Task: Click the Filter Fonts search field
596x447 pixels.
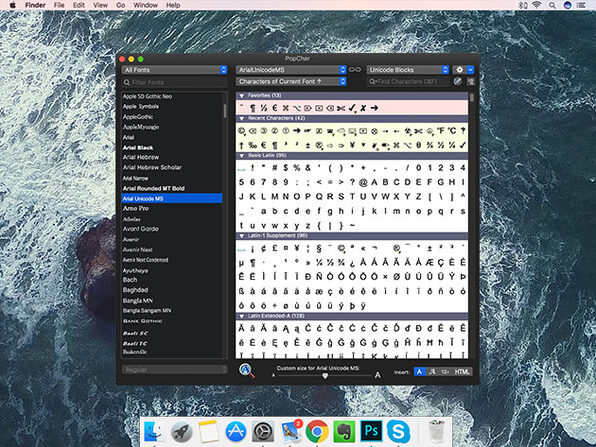Action: coord(174,82)
